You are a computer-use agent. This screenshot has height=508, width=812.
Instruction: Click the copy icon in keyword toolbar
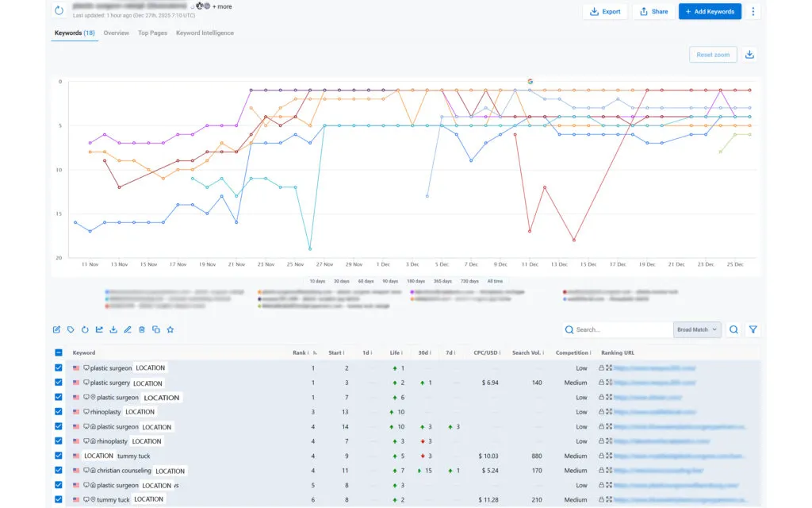click(x=156, y=329)
